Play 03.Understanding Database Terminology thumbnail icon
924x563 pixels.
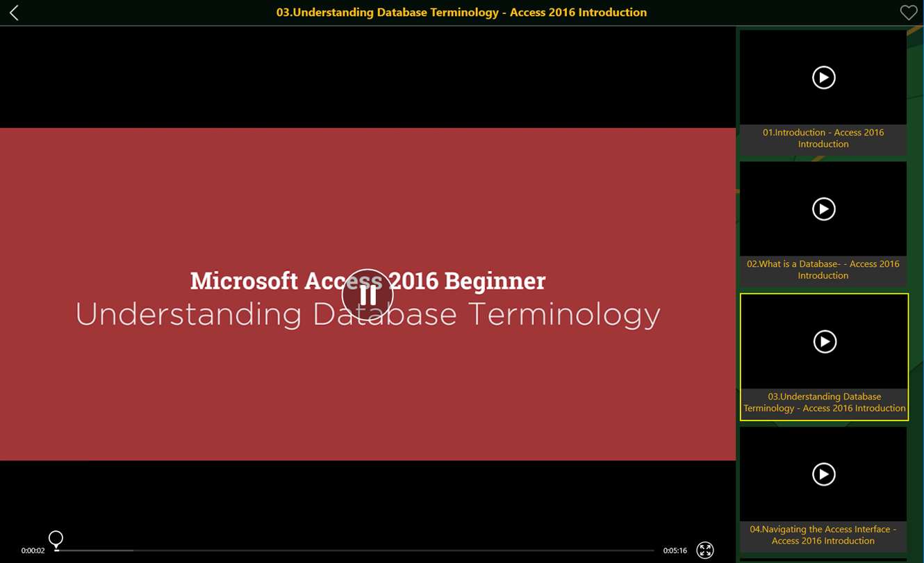click(x=825, y=341)
